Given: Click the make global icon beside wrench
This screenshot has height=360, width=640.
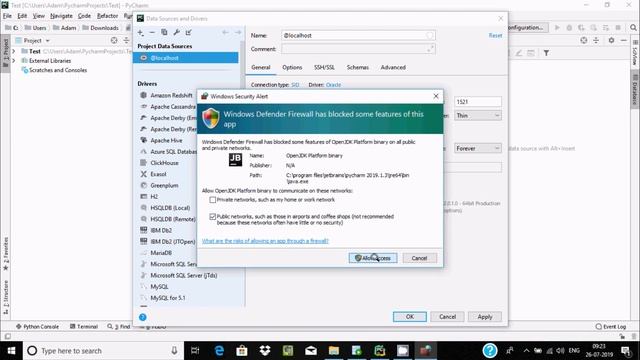Looking at the screenshot, I should tap(189, 32).
